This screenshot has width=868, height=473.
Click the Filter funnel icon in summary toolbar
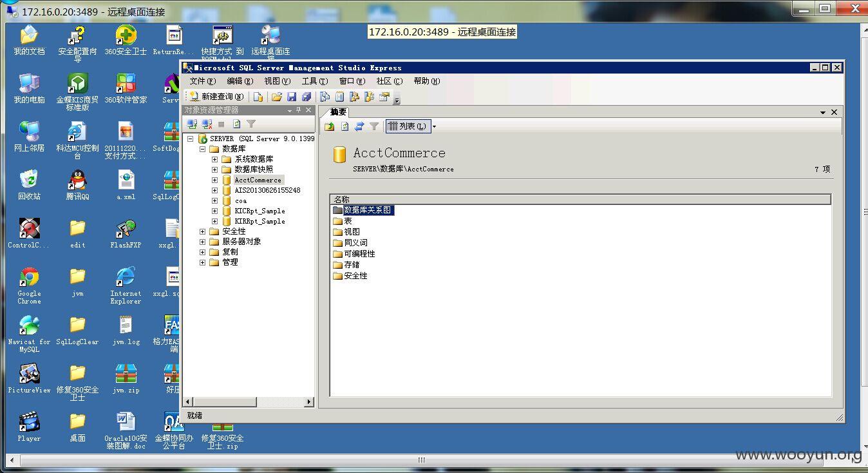tap(374, 126)
